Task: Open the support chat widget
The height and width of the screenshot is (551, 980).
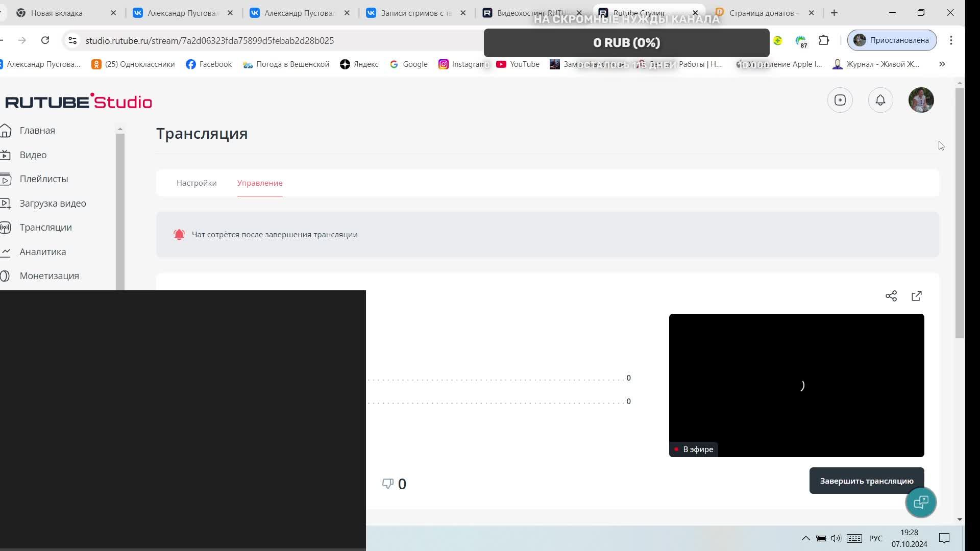Action: coord(921,502)
